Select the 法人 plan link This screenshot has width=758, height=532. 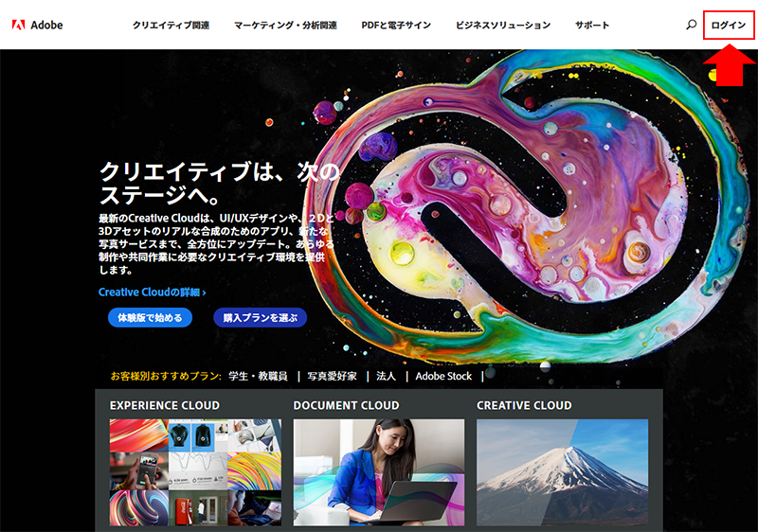coord(386,376)
